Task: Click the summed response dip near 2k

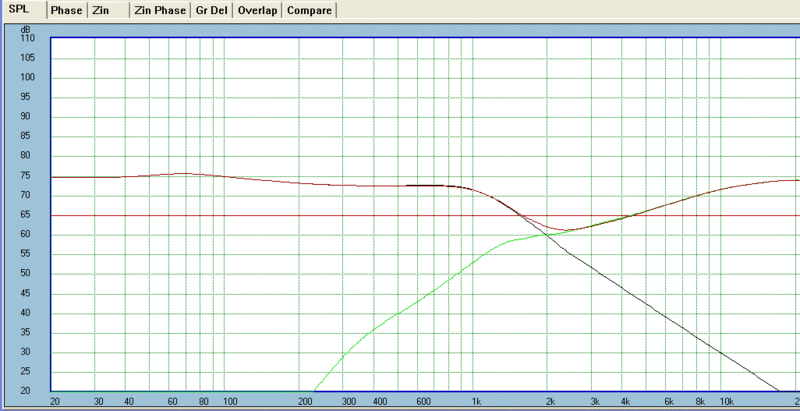Action: (x=560, y=229)
